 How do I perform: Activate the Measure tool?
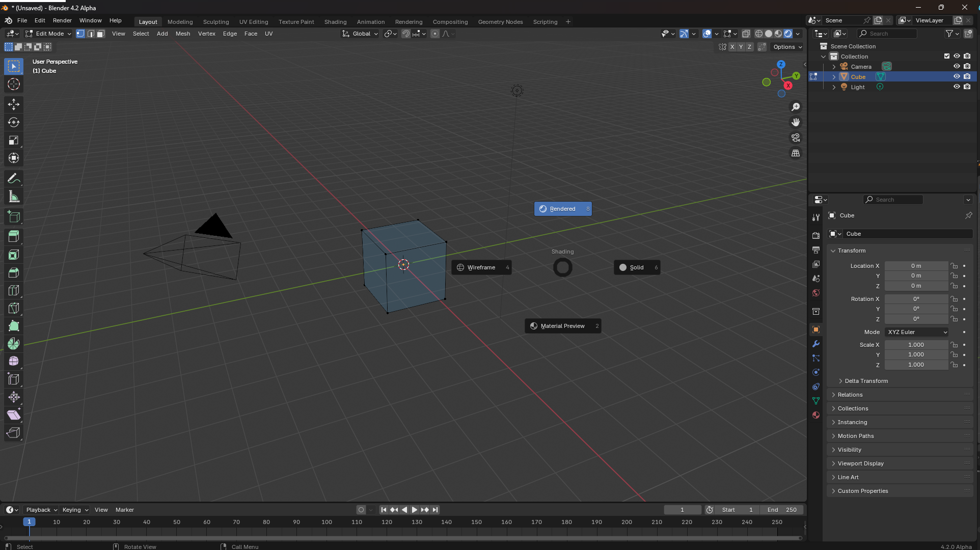point(14,197)
